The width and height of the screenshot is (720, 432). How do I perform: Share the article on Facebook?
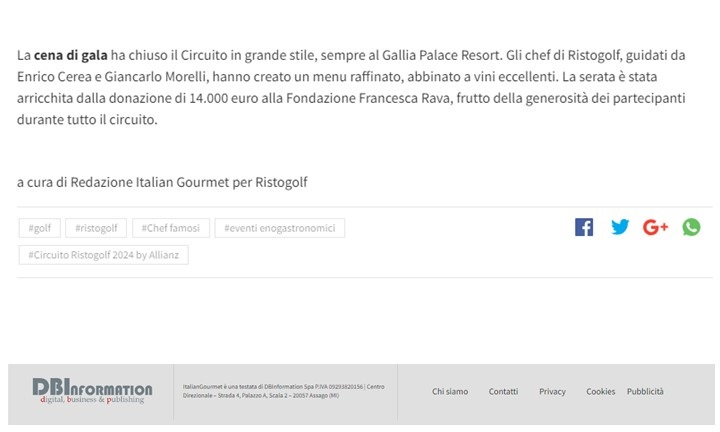584,227
